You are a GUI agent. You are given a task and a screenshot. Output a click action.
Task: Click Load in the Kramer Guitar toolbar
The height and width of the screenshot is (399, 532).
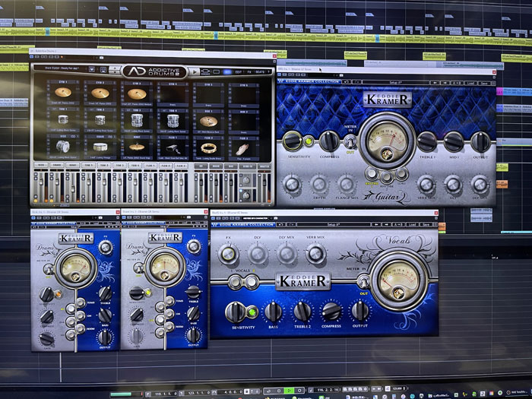point(470,83)
